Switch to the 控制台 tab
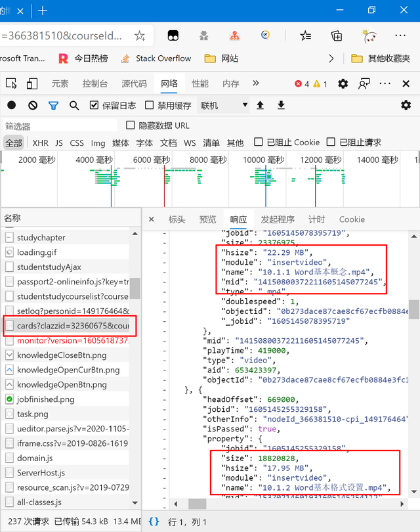420x532 pixels. pos(95,83)
